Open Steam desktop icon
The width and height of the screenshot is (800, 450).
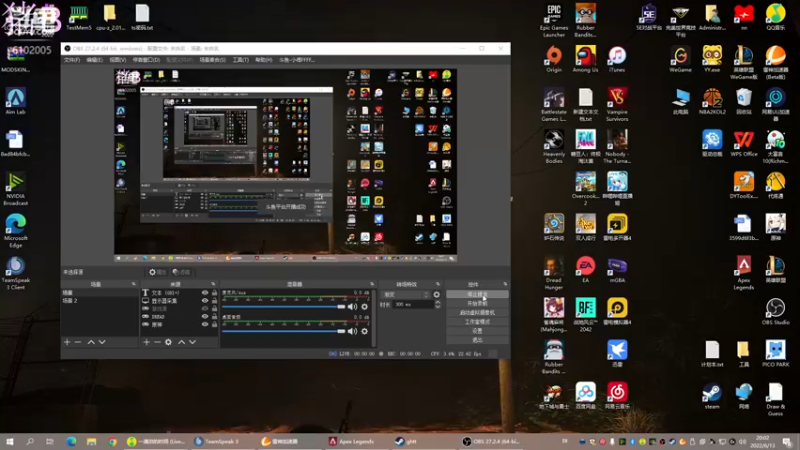[x=712, y=396]
